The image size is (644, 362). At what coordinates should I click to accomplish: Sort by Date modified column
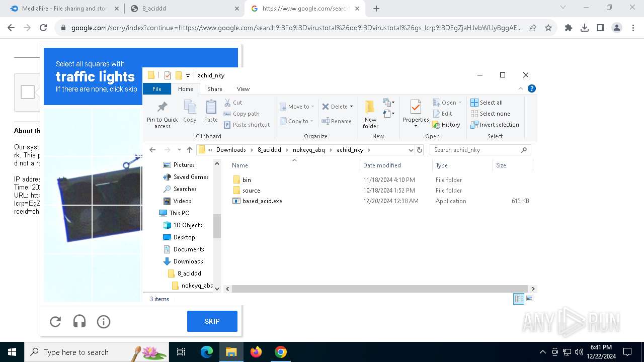point(396,165)
